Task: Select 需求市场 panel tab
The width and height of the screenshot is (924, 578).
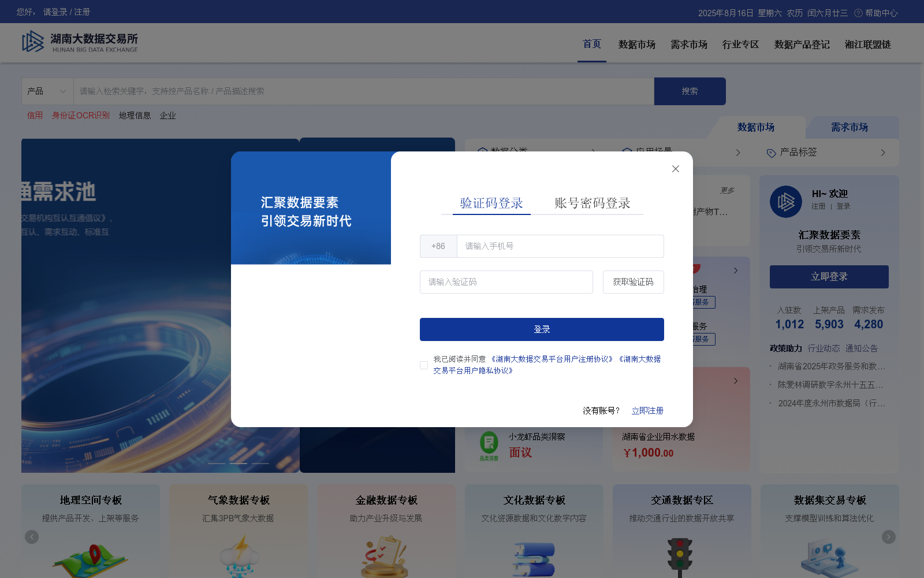Action: pos(850,127)
